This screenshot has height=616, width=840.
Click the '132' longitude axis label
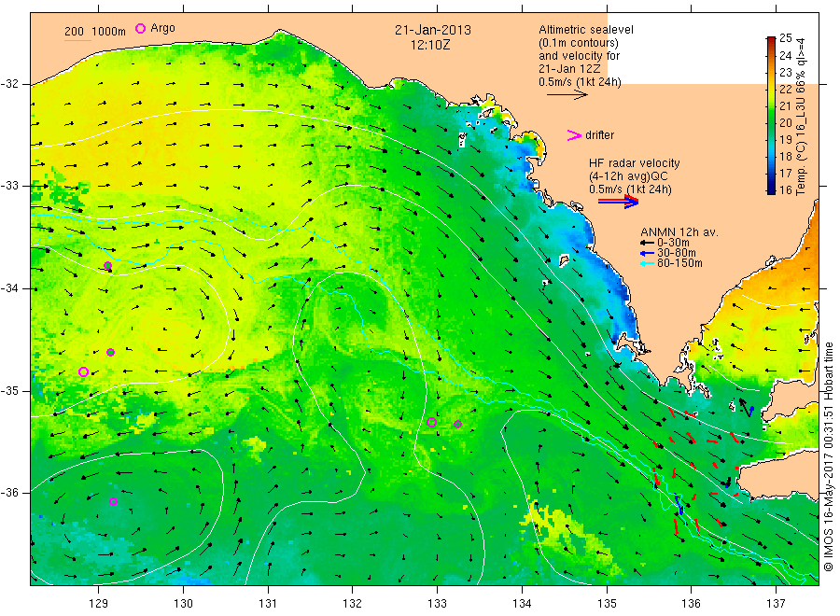pos(353,604)
